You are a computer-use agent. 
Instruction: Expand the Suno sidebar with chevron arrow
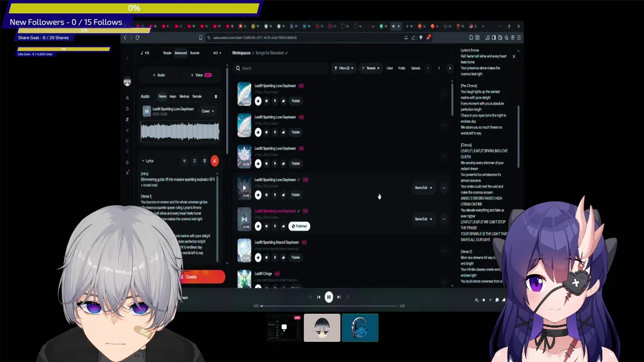(127, 58)
